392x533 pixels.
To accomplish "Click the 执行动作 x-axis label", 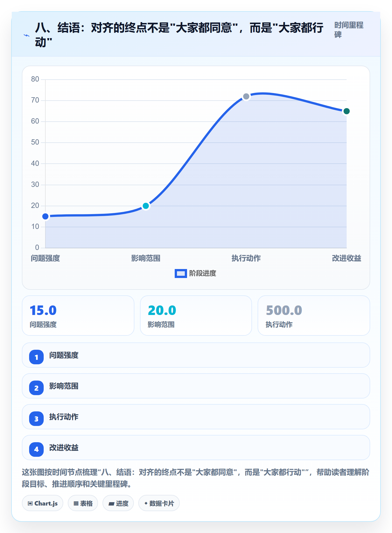I will tap(246, 258).
